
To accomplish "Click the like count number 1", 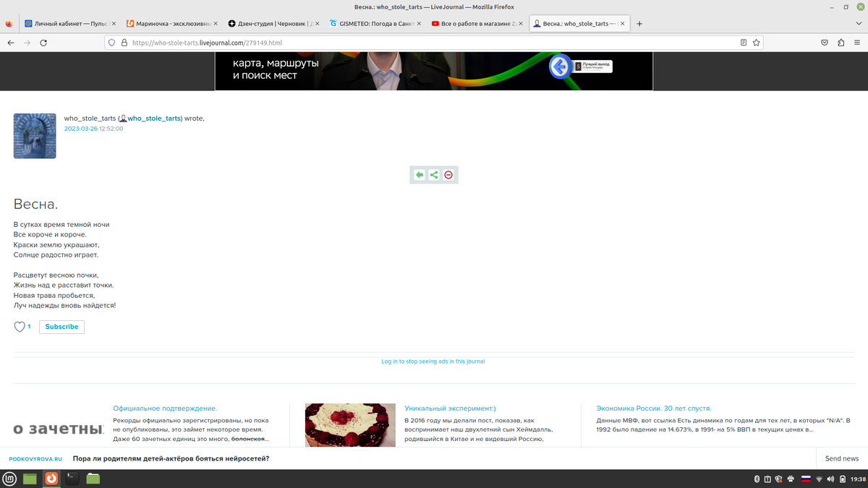I will [29, 327].
